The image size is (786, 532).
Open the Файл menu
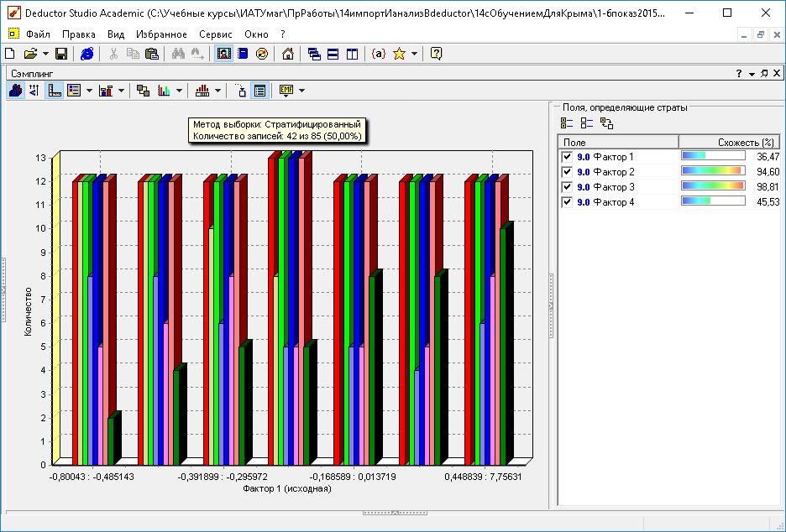click(38, 34)
